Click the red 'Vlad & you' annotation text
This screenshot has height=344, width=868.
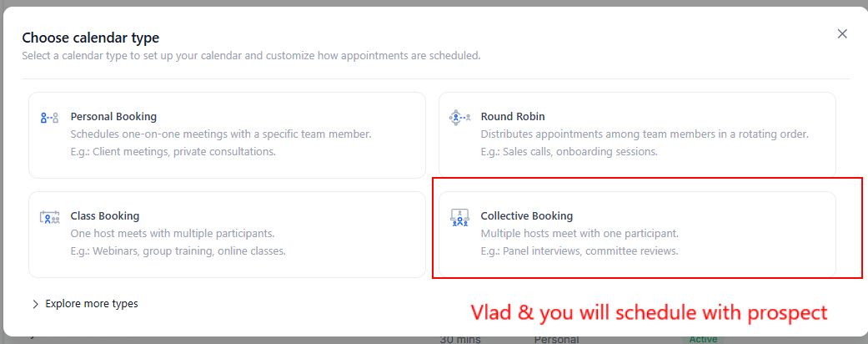click(649, 312)
